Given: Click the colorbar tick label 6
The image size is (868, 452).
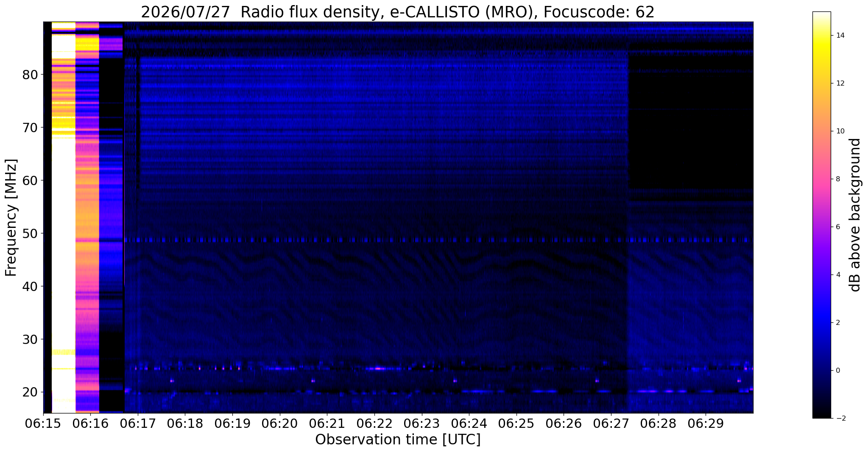Looking at the screenshot, I should coord(837,227).
